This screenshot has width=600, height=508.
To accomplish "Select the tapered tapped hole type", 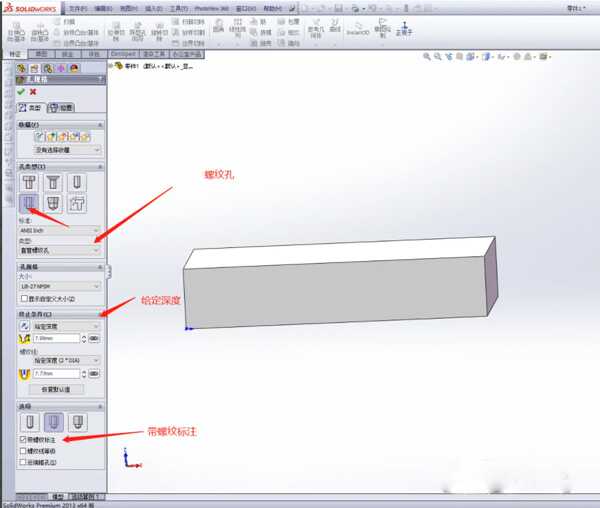I will click(x=53, y=204).
